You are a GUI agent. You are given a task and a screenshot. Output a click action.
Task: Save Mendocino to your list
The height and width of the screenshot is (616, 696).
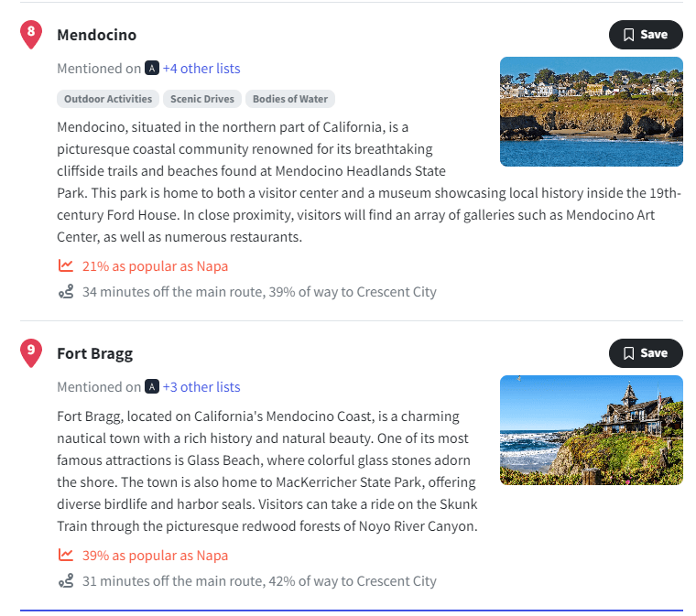pos(646,35)
